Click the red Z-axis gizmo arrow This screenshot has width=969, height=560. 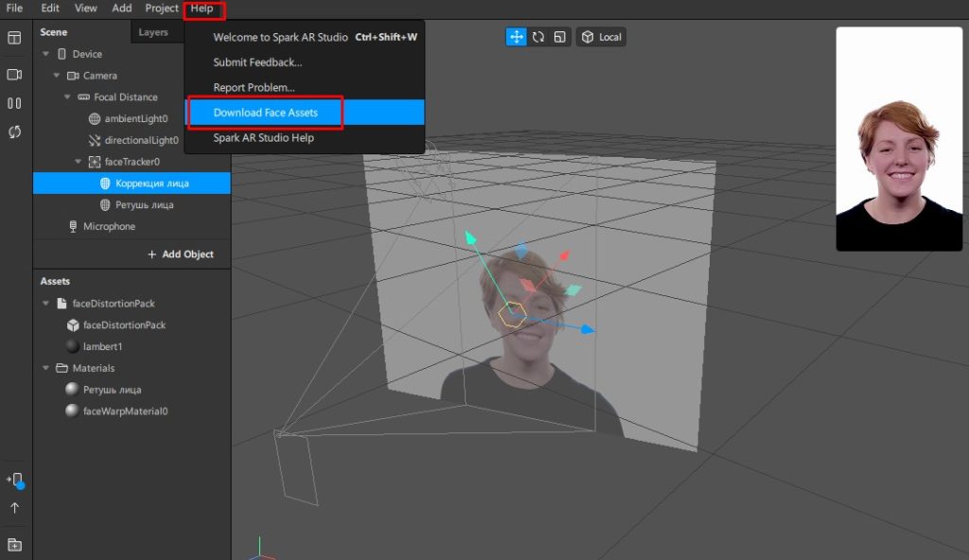[564, 254]
